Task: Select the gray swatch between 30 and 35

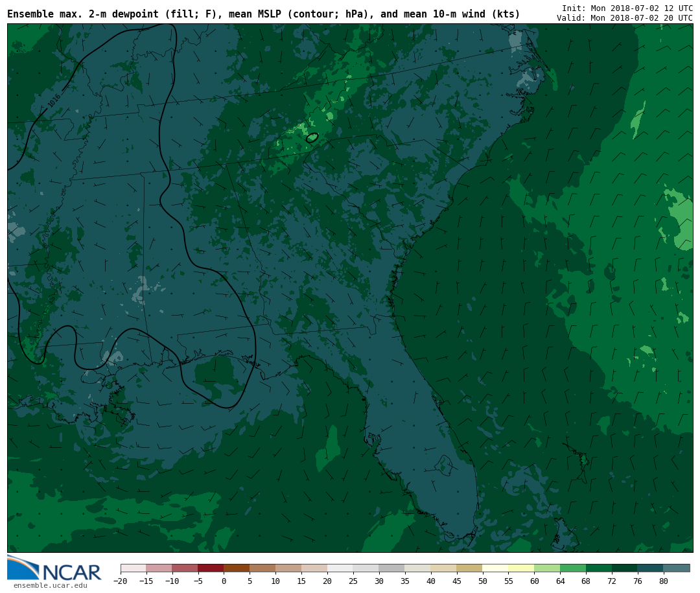Action: (391, 568)
